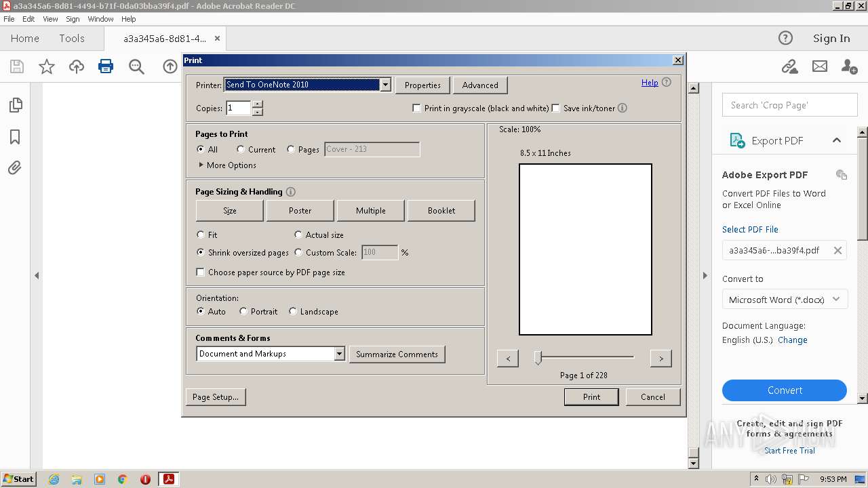Open the Bookmarks panel in the sidebar
The image size is (868, 488).
pyautogui.click(x=15, y=137)
